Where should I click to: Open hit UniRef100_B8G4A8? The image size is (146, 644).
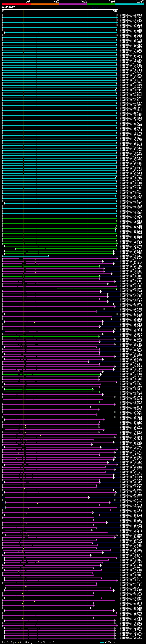coord(131,259)
